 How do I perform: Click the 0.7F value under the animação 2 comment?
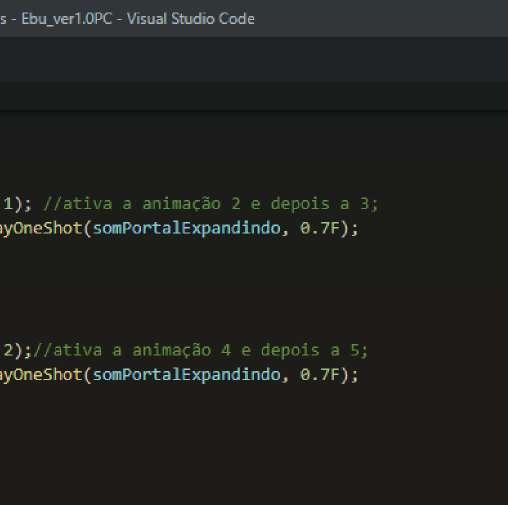[x=320, y=228]
